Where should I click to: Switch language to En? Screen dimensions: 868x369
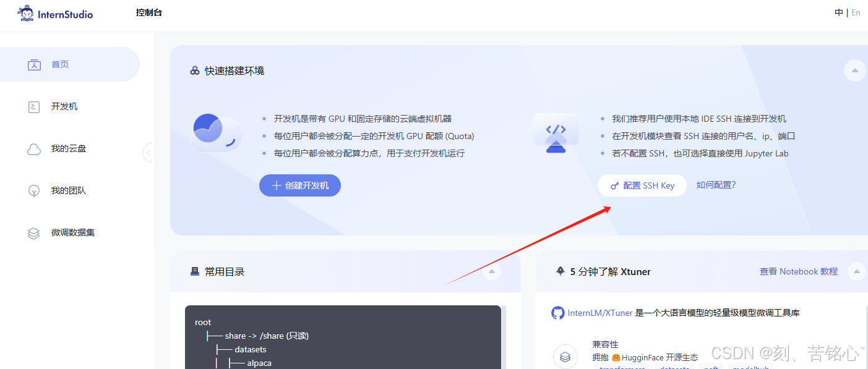tap(856, 12)
